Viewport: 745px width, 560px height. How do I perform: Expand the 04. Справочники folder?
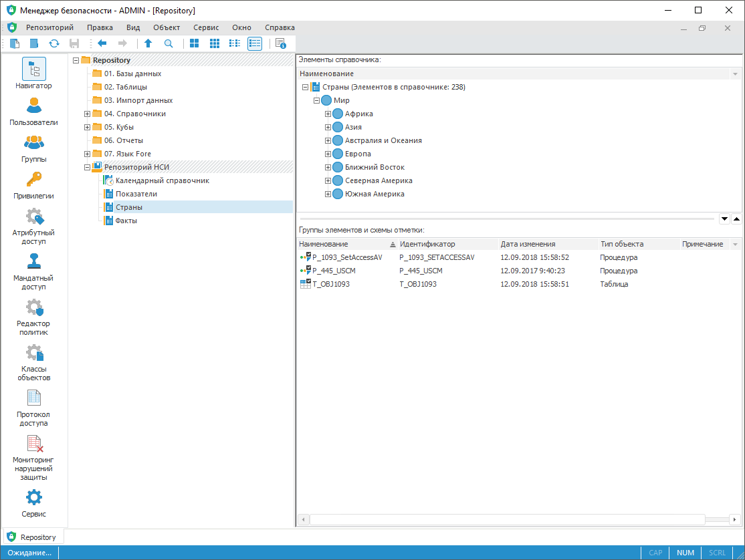tap(87, 114)
